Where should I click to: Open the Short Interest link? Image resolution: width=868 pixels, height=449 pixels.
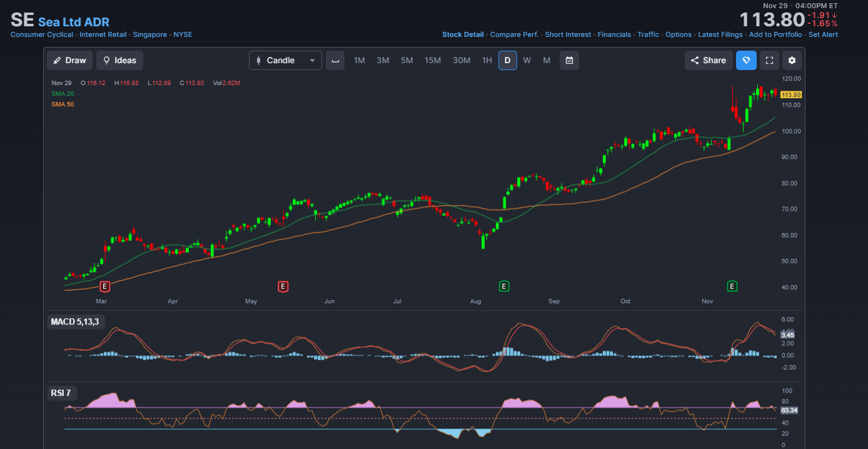click(568, 34)
